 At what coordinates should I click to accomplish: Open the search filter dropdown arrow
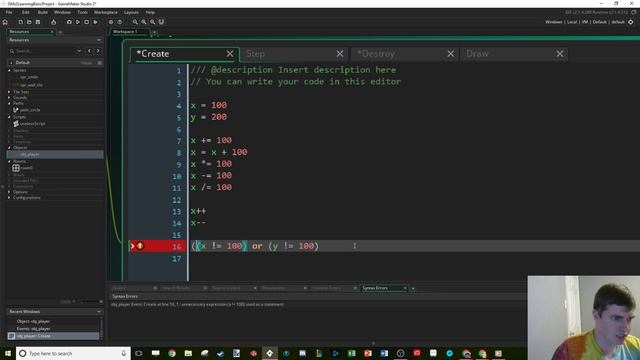(x=79, y=51)
